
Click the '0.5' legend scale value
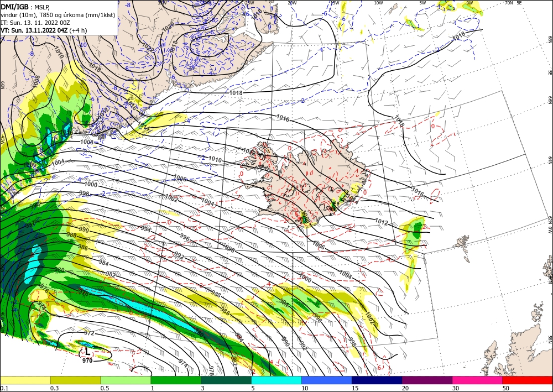click(x=105, y=388)
